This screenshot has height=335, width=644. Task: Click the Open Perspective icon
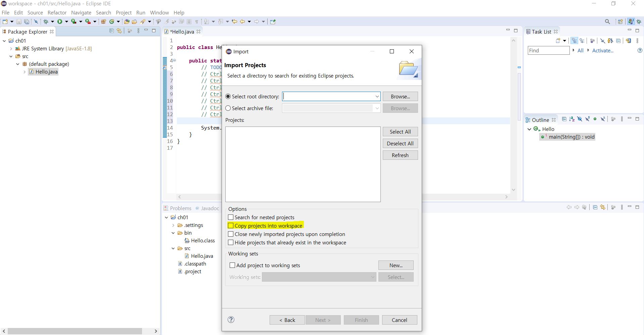tap(620, 21)
